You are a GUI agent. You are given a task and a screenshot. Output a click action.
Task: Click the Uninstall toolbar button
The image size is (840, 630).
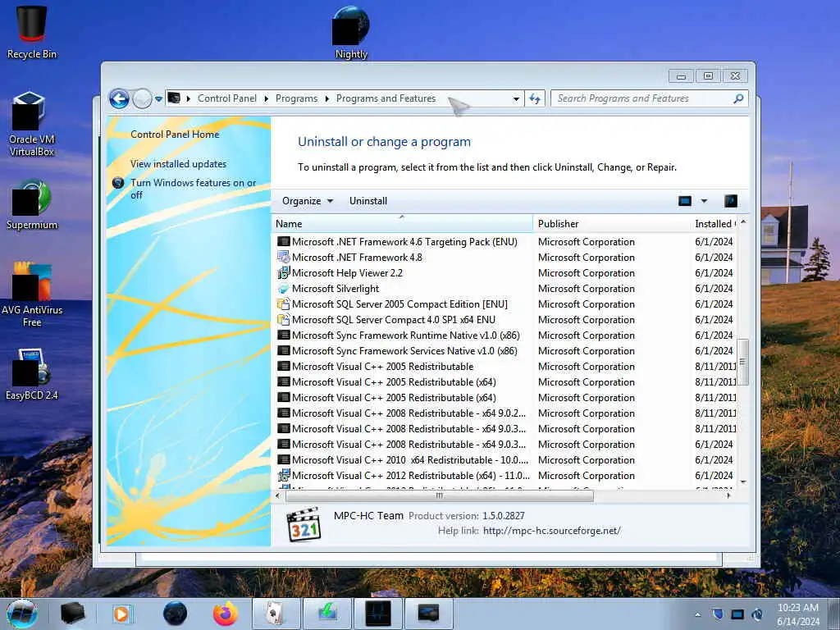tap(368, 201)
